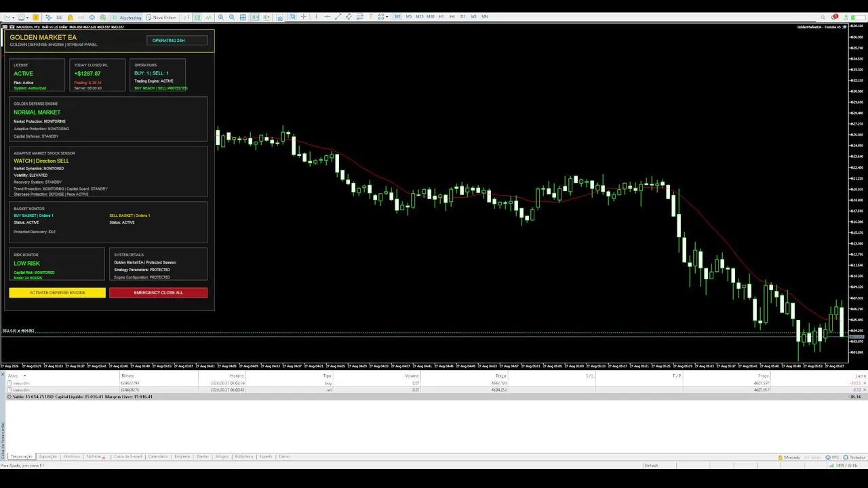868x488 pixels.
Task: Open the Diário tab
Action: 284,457
